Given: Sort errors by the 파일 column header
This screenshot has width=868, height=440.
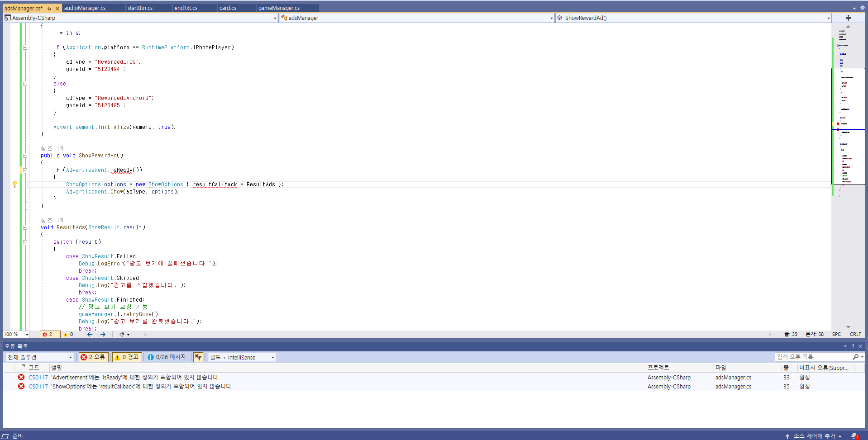Looking at the screenshot, I should (748, 368).
